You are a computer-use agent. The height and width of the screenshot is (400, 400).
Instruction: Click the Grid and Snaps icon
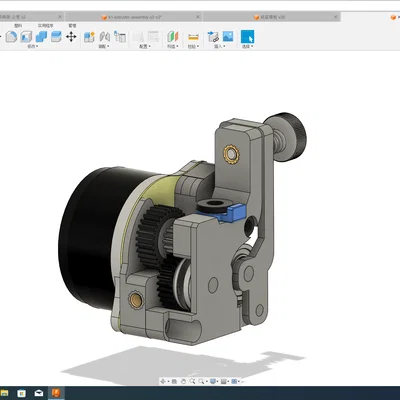pos(224,381)
